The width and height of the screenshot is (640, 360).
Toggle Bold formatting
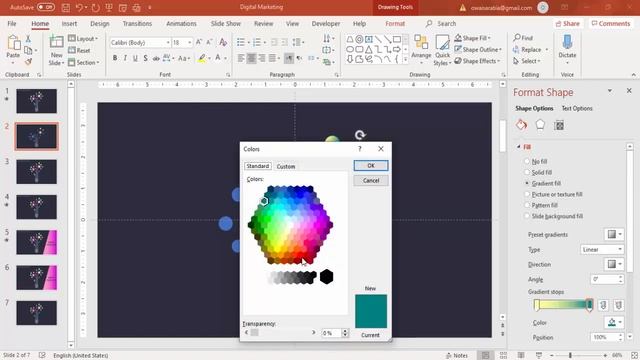click(115, 58)
